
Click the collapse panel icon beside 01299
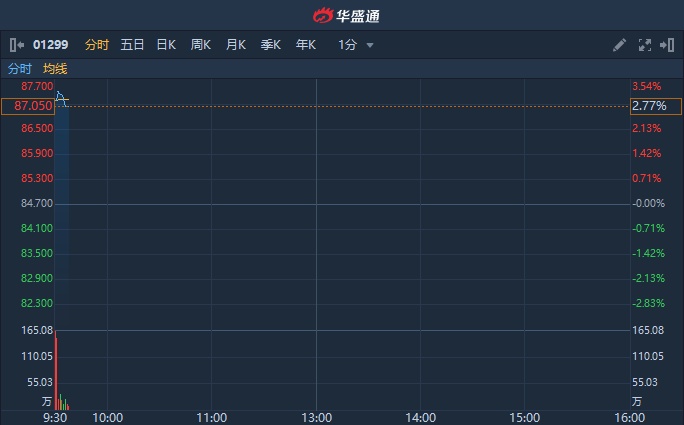pyautogui.click(x=16, y=45)
